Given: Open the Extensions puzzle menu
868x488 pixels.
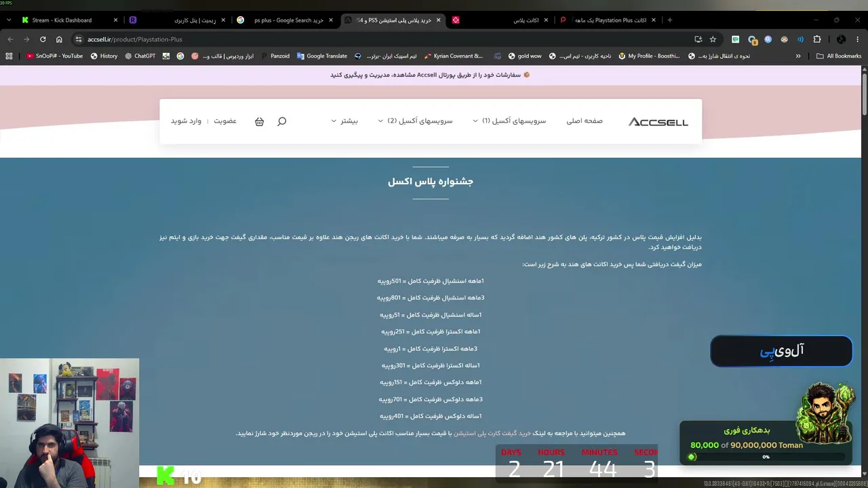Looking at the screenshot, I should tap(817, 39).
